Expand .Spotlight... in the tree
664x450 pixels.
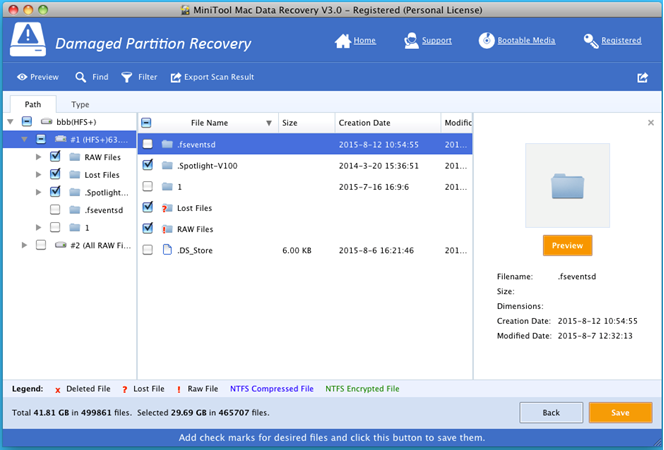[39, 192]
